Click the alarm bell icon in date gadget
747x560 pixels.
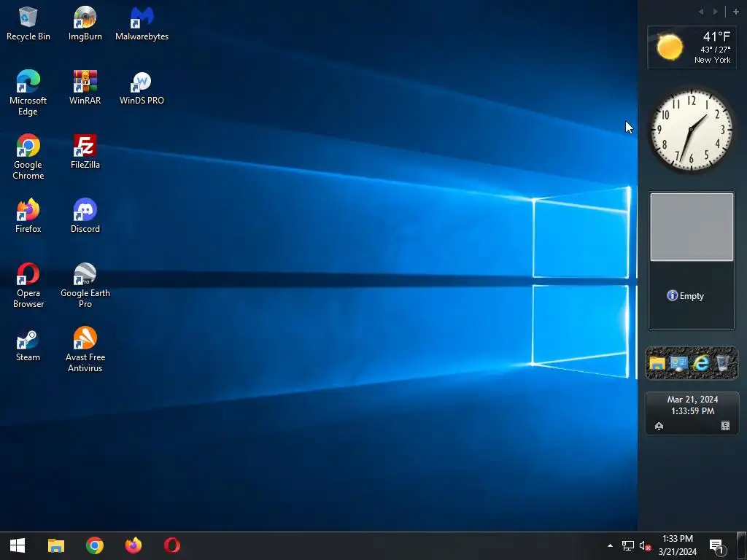point(659,426)
